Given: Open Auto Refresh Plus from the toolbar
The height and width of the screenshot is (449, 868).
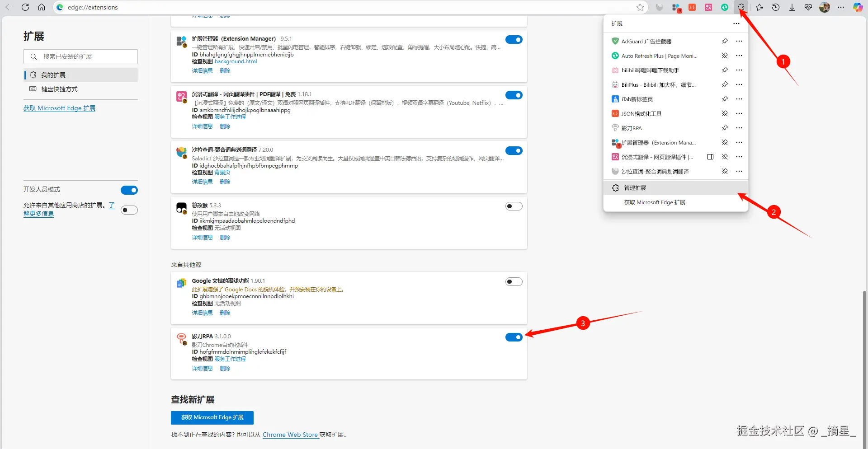Looking at the screenshot, I should pos(725,7).
